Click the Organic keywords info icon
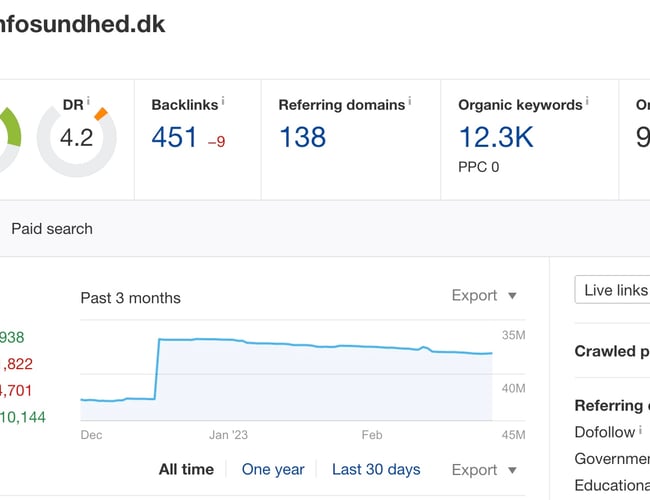This screenshot has width=650, height=500. click(x=587, y=101)
